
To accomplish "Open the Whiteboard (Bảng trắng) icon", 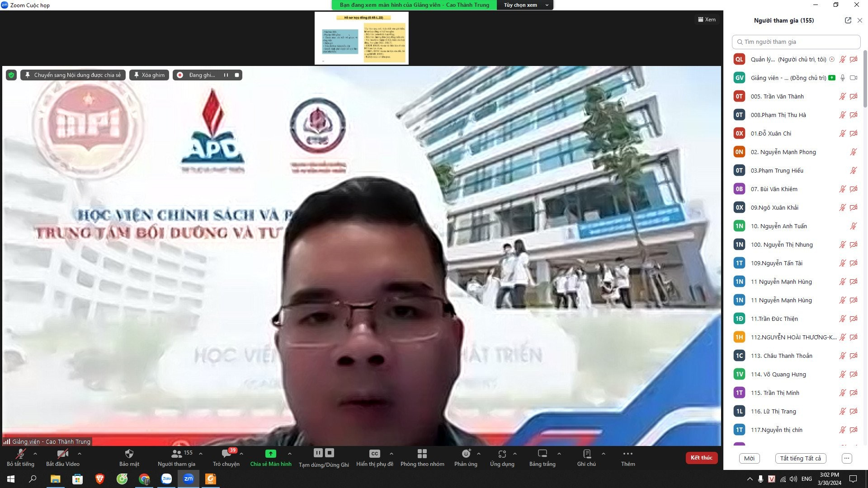I will (x=542, y=454).
